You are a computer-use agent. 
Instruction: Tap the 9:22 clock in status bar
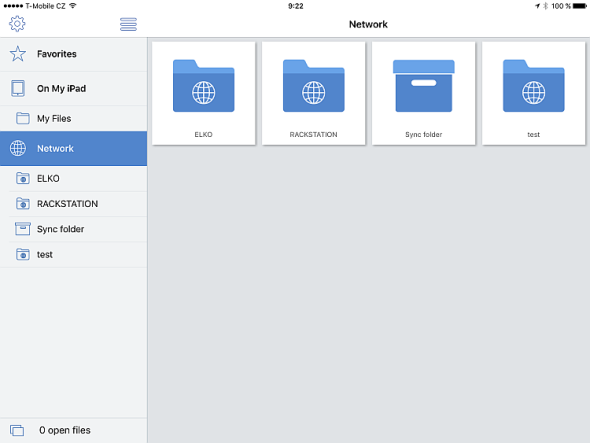tap(296, 6)
